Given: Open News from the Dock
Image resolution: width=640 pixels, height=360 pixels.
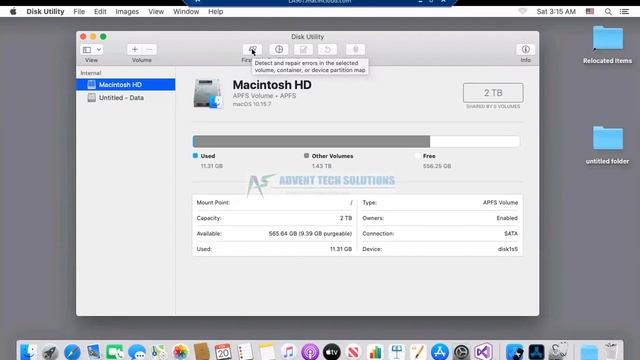Looking at the screenshot, I should click(353, 352).
